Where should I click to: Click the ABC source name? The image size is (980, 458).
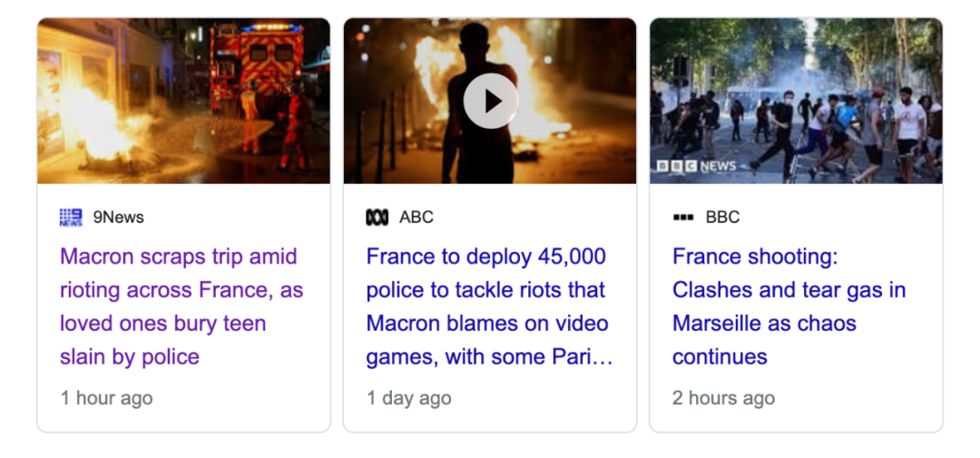[416, 218]
